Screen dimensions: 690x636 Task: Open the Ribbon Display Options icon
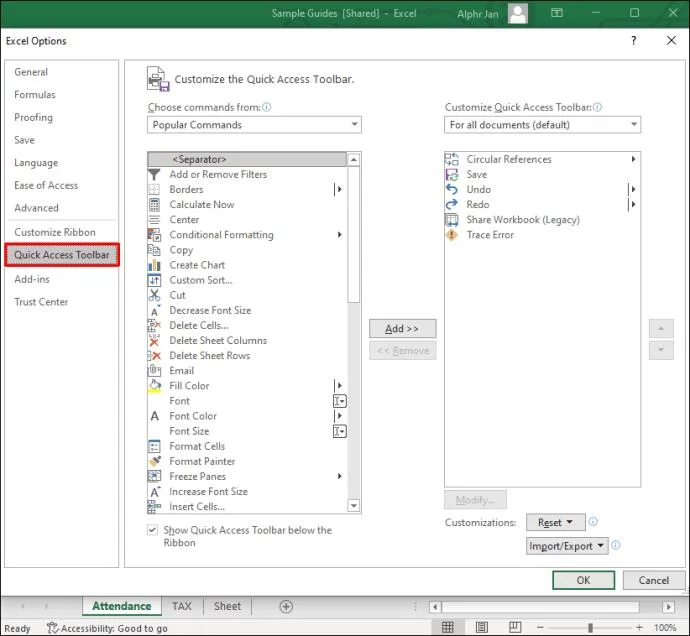pos(557,13)
